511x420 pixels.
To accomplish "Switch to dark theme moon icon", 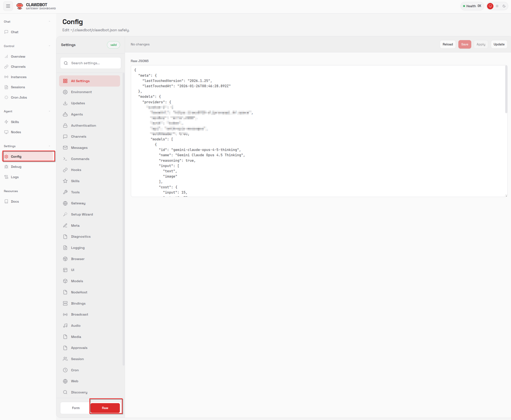I will coord(504,6).
